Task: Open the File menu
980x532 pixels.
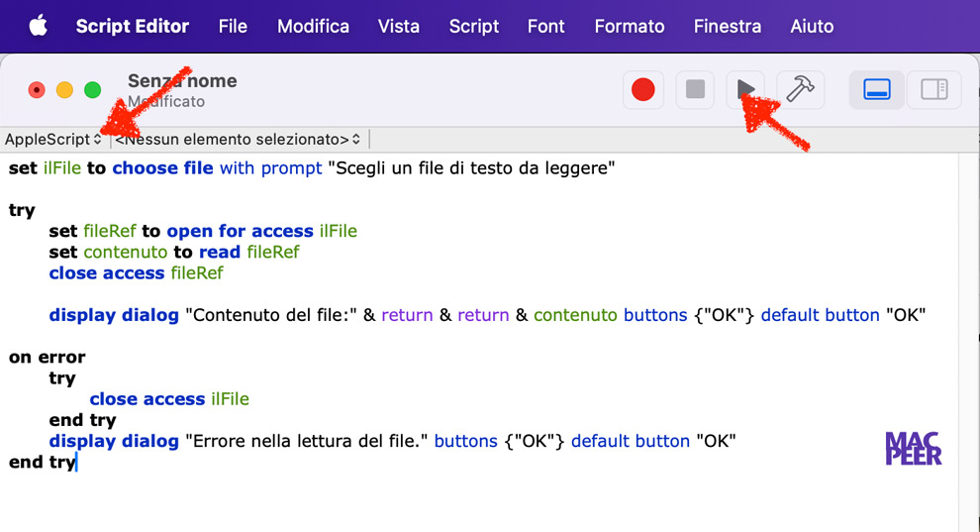Action: click(x=233, y=27)
